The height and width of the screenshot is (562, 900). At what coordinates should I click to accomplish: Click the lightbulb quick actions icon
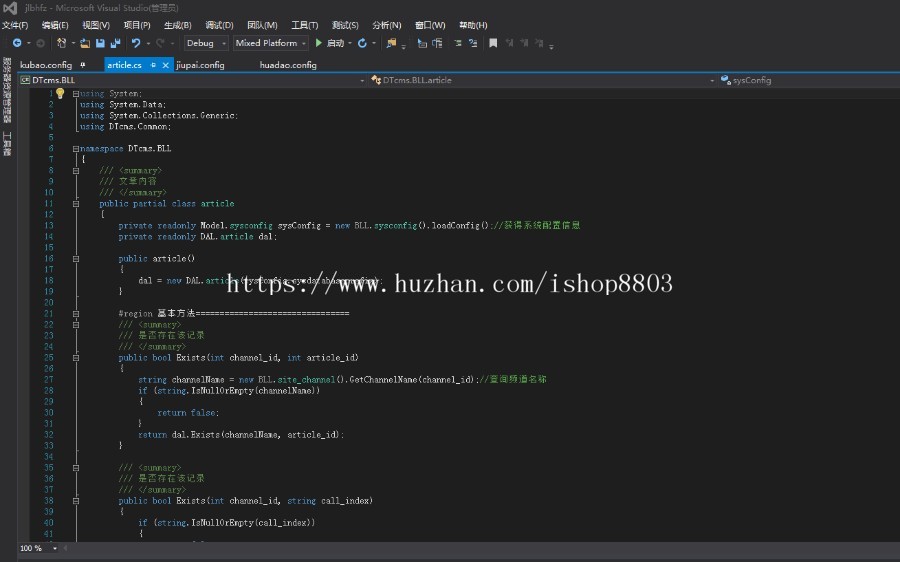point(59,93)
